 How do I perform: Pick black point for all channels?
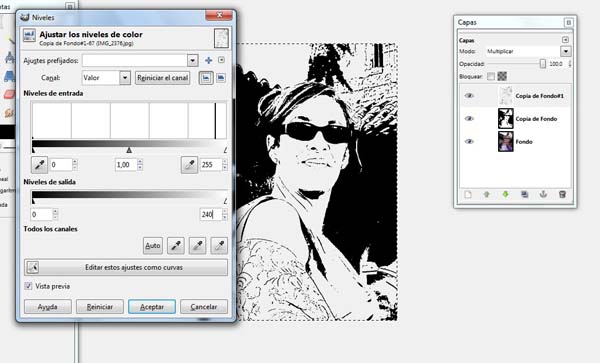point(176,245)
